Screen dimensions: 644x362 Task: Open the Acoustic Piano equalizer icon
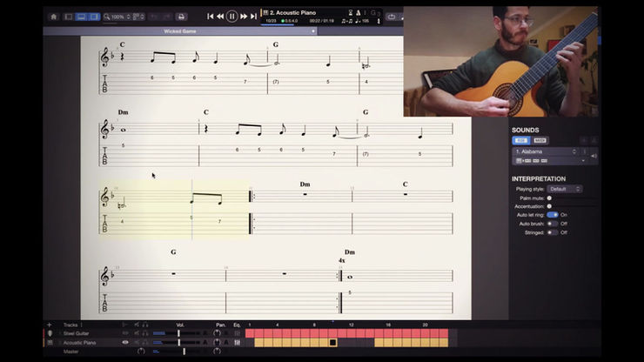[237, 342]
